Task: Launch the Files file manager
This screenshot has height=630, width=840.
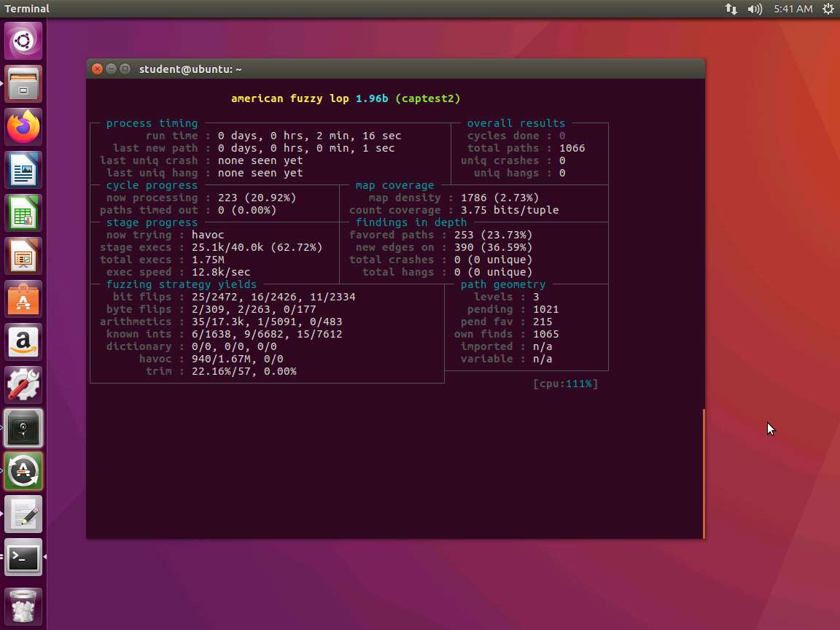Action: pos(23,84)
